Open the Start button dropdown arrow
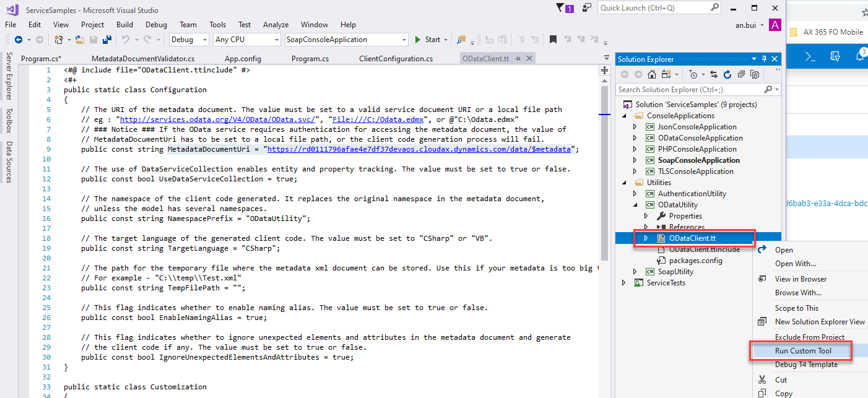Viewport: 868px width, 398px height. (x=446, y=40)
